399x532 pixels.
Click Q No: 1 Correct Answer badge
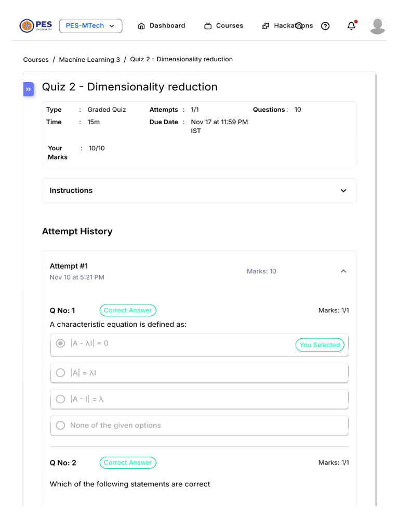tap(128, 311)
